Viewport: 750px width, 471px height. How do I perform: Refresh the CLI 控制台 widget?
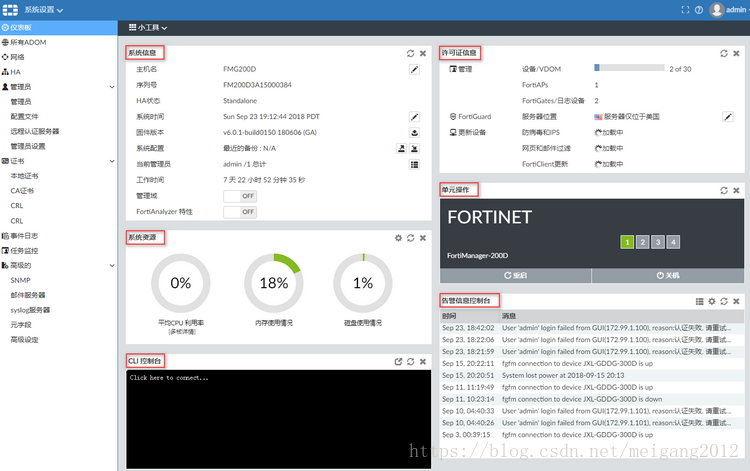(410, 361)
